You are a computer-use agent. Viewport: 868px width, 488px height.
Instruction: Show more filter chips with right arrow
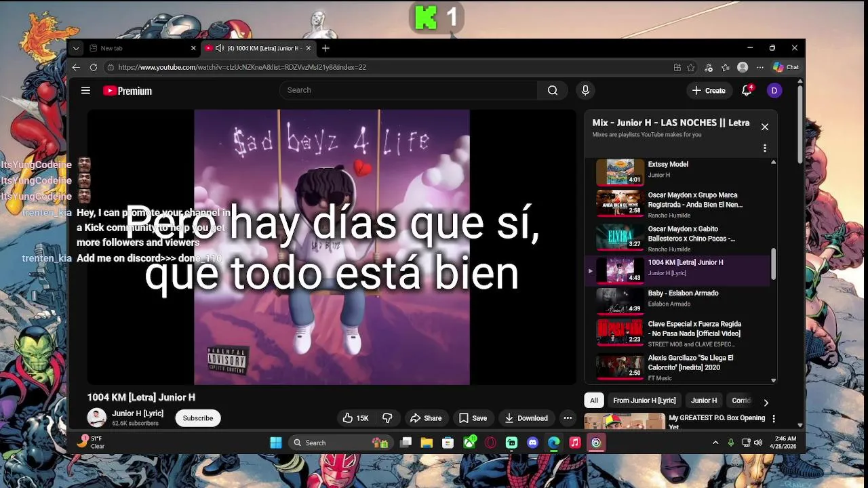click(766, 402)
